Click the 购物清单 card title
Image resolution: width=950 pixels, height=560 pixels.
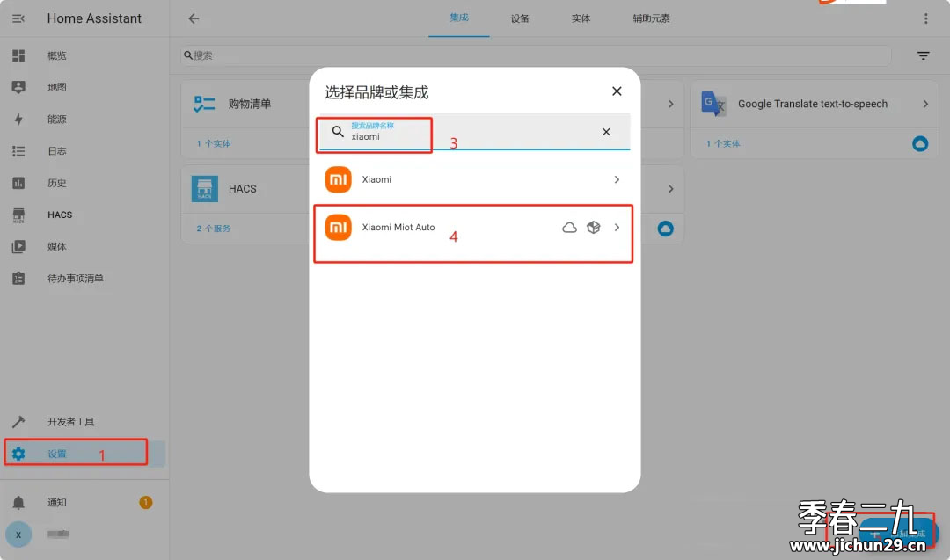(250, 104)
